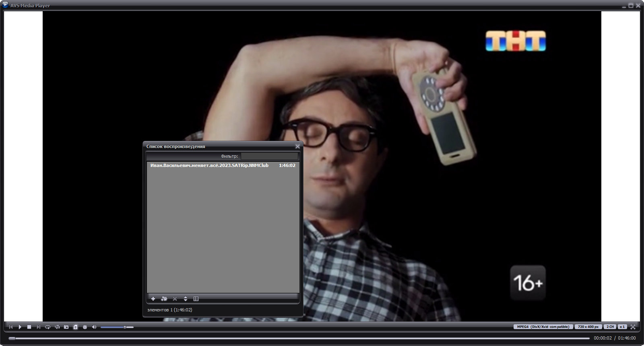Add a folder to the playlist
Image resolution: width=644 pixels, height=346 pixels.
(x=164, y=299)
